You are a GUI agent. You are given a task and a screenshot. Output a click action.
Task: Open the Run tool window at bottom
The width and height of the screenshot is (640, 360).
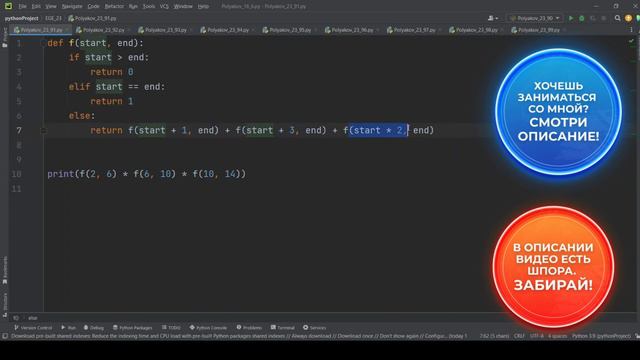click(x=69, y=328)
